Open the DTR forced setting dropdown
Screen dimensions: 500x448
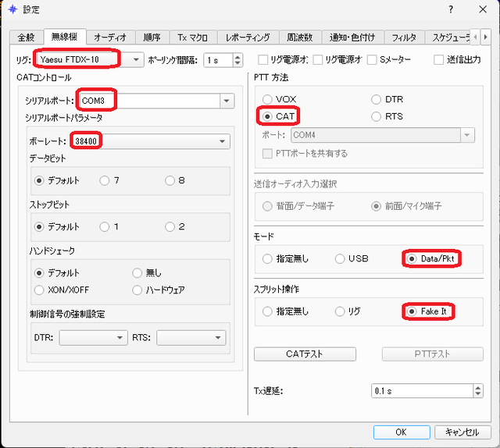point(94,337)
